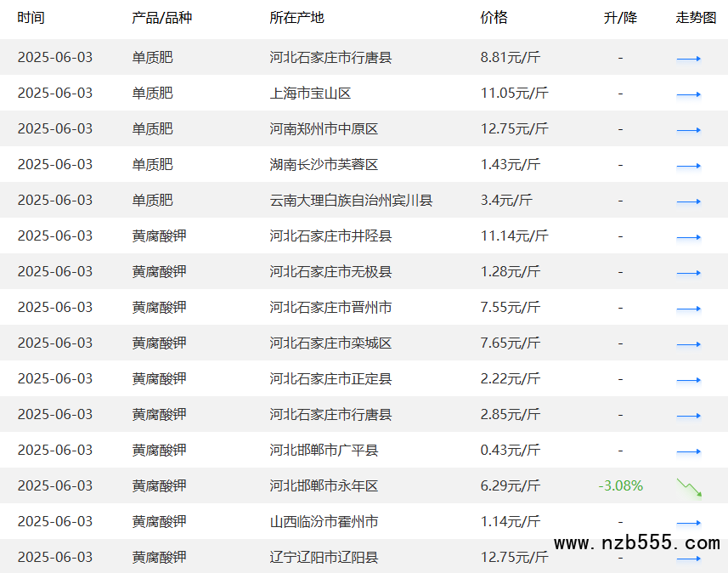Screen dimensions: 728x573
Task: Click trend arrow for 上海市宝山区 row
Action: pos(689,94)
